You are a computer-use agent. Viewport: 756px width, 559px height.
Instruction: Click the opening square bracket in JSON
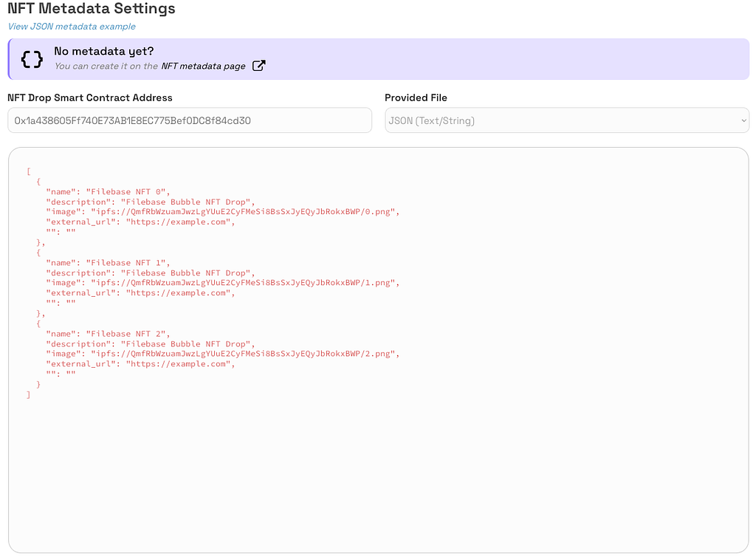pyautogui.click(x=29, y=172)
